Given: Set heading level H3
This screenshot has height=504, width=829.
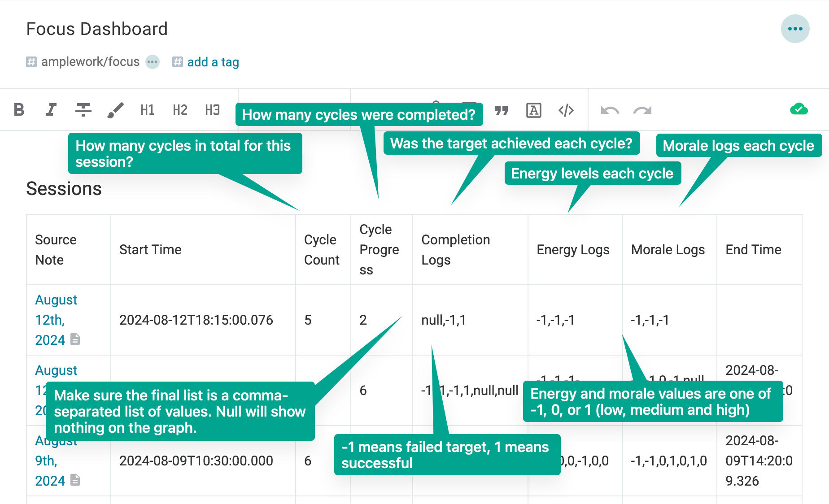Looking at the screenshot, I should coord(212,110).
